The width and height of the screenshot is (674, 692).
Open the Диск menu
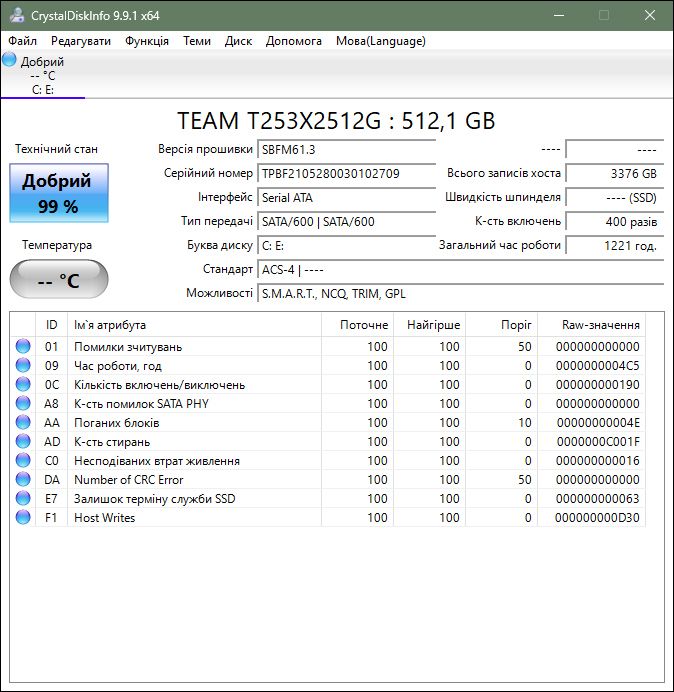[238, 41]
